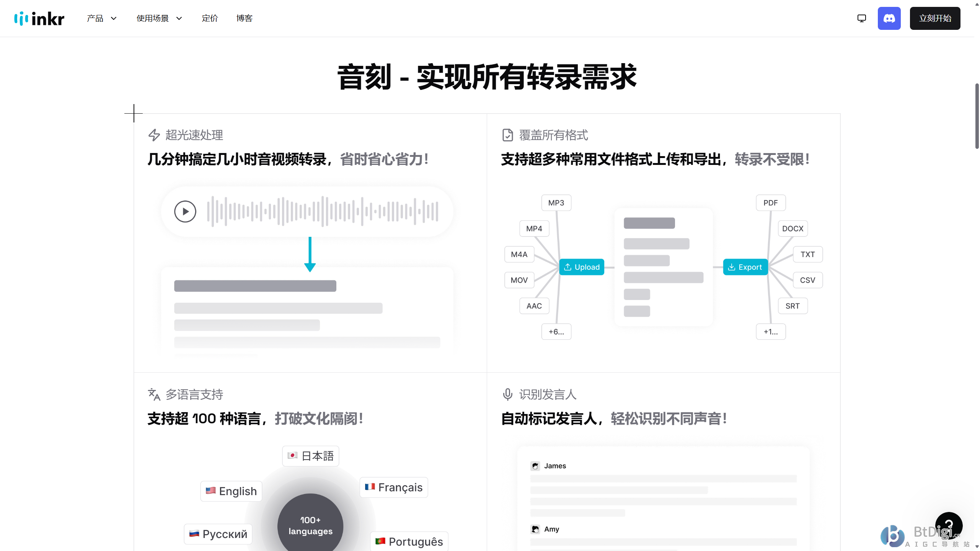Click the audio waveform track

tap(322, 211)
